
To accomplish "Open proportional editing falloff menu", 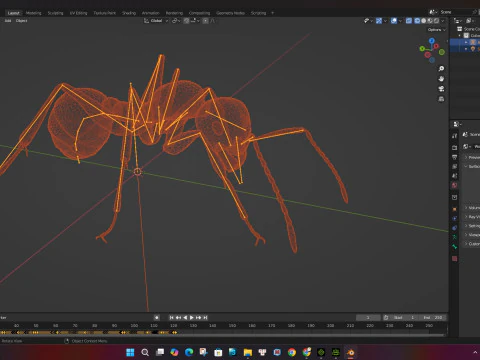I will 212,21.
